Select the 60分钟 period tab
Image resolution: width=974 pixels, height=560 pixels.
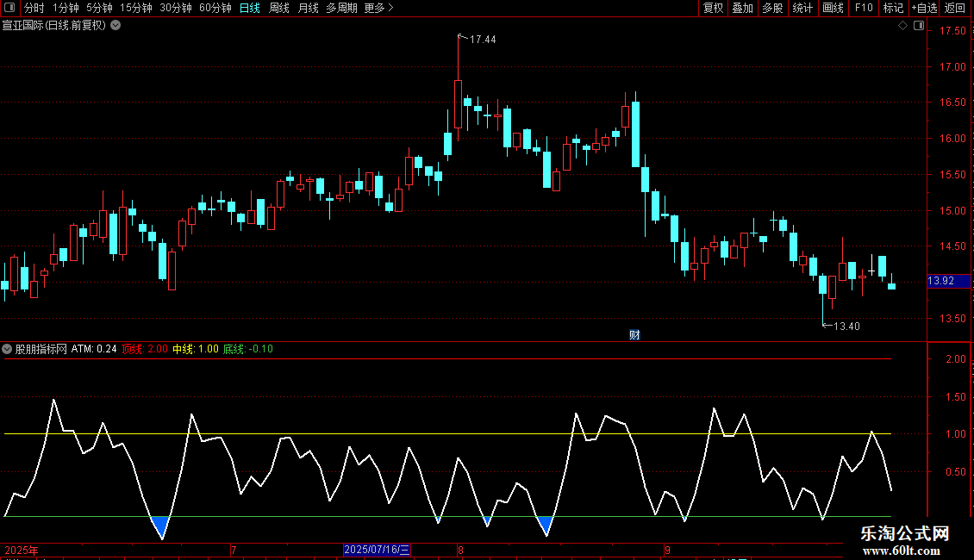(215, 8)
